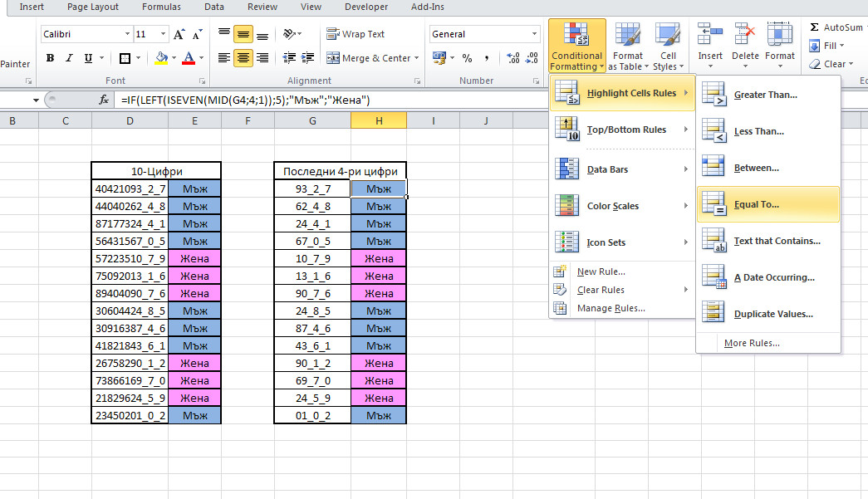This screenshot has height=499, width=868.
Task: Select column H header
Action: pyautogui.click(x=379, y=120)
